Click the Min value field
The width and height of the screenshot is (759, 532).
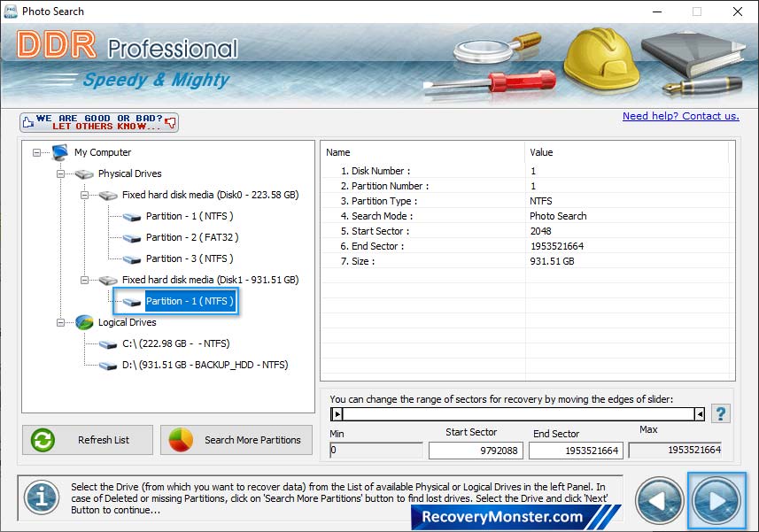point(376,451)
